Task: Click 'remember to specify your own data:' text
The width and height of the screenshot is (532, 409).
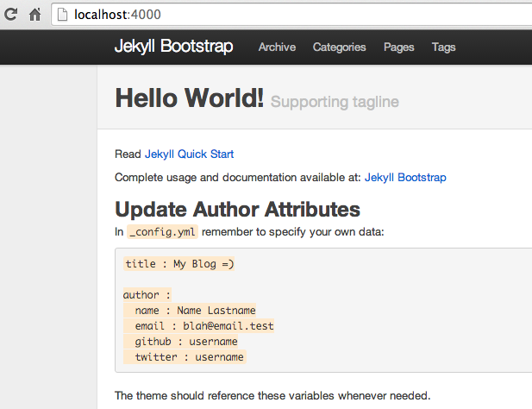Action: (293, 232)
